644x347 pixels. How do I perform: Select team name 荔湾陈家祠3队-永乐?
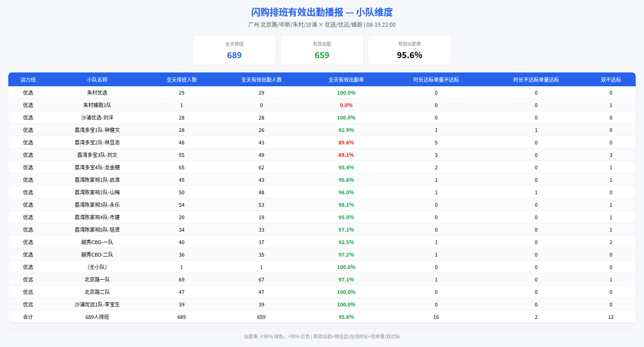tap(97, 205)
